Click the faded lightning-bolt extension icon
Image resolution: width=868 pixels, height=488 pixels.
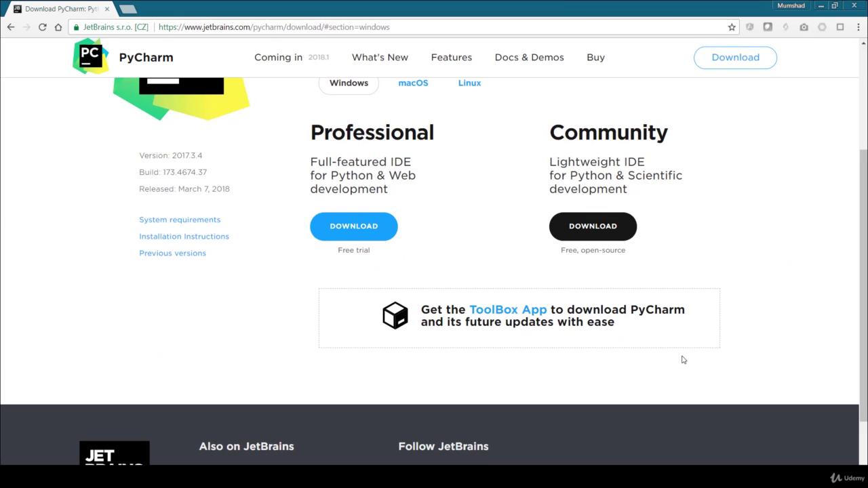pos(785,27)
